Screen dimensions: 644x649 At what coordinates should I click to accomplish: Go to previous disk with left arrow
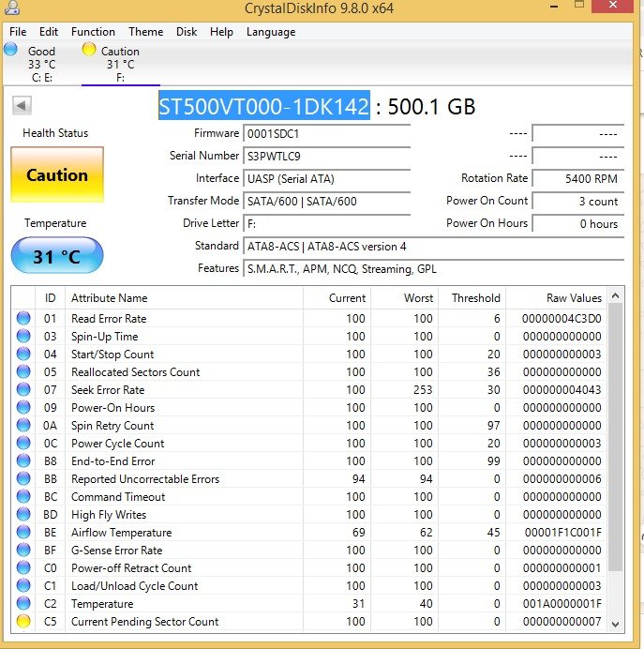click(x=22, y=106)
